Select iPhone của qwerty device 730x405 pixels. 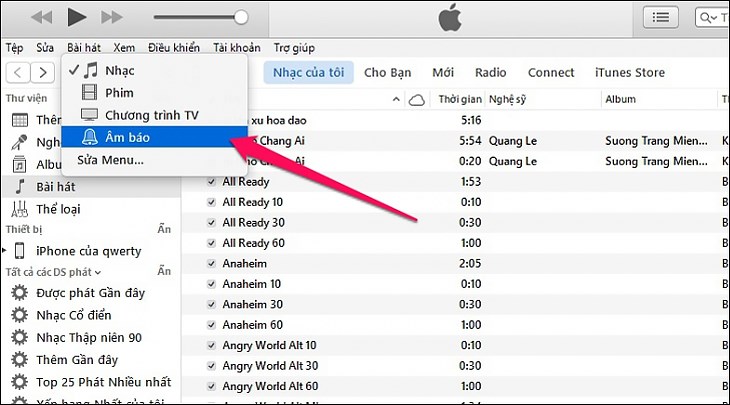[x=88, y=251]
